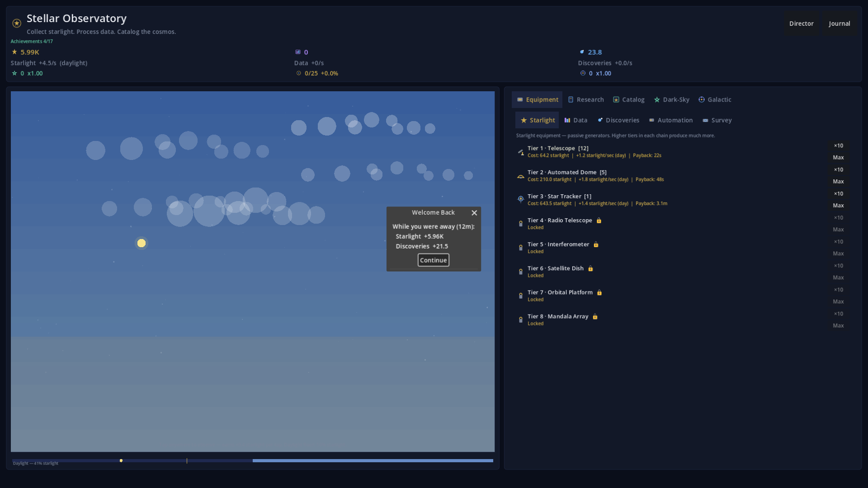Click the Tier 1 Telescope icon
This screenshot has height=488, width=868.
tap(521, 152)
